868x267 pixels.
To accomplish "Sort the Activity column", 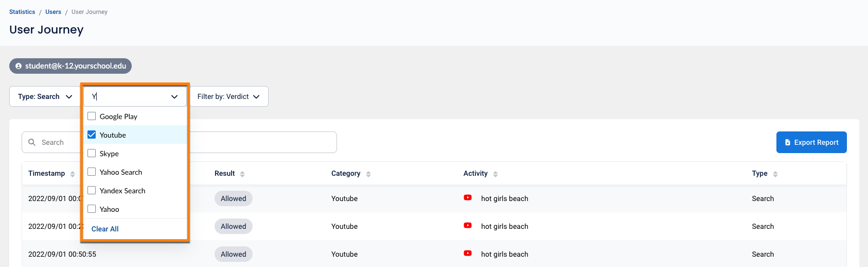I will click(495, 174).
